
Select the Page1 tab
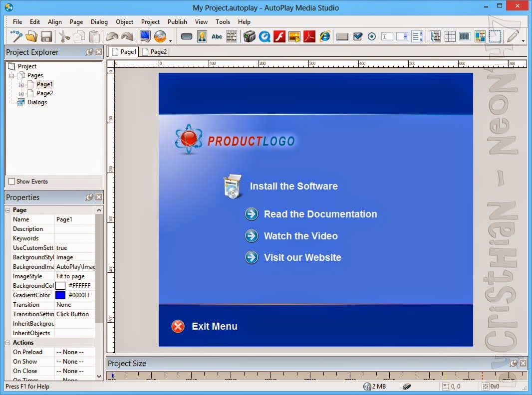124,52
